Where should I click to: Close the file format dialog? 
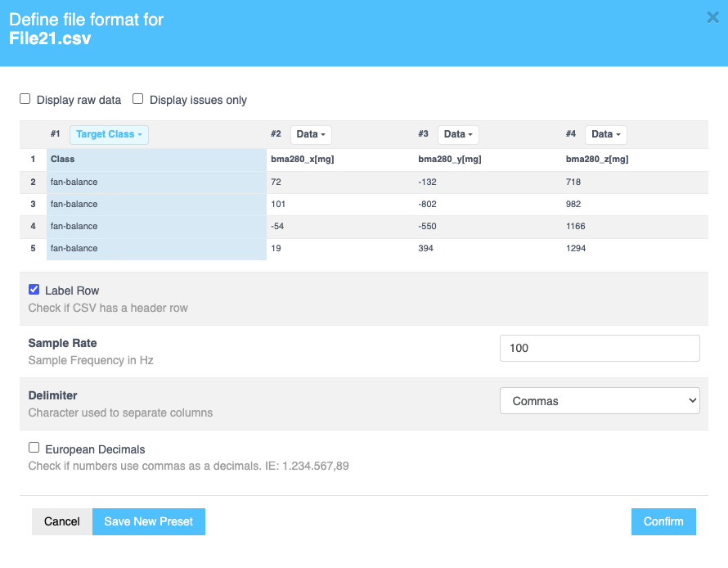[x=712, y=17]
